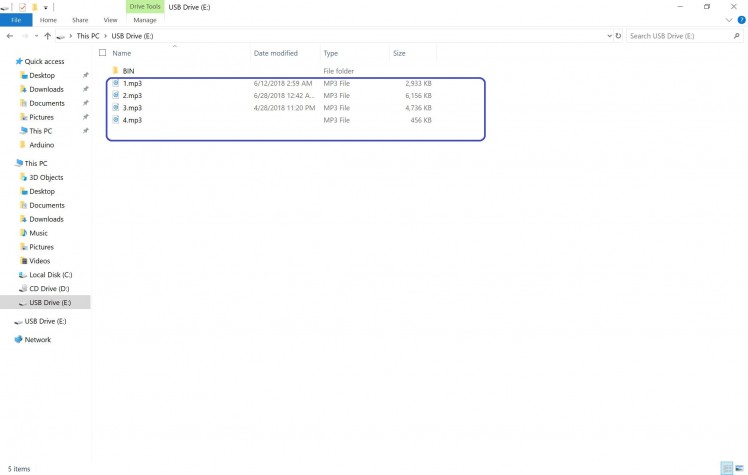The width and height of the screenshot is (748, 475).
Task: Open 3D Objects in navigation pane
Action: pyautogui.click(x=46, y=177)
